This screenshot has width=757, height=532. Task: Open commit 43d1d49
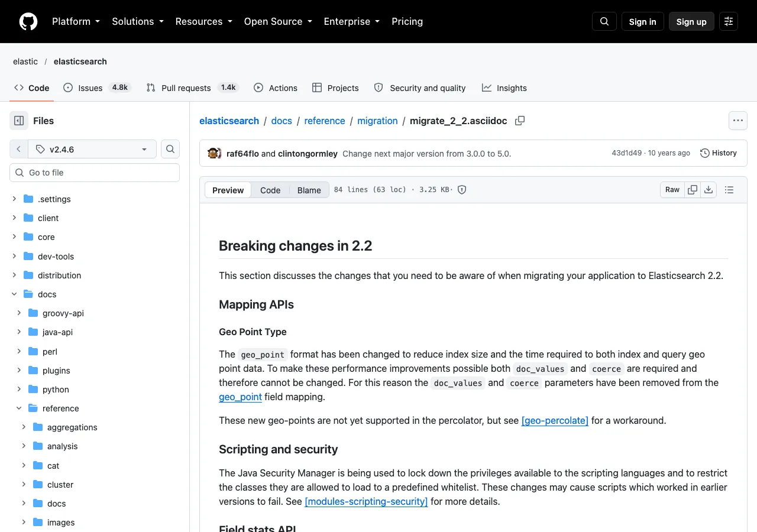coord(627,153)
